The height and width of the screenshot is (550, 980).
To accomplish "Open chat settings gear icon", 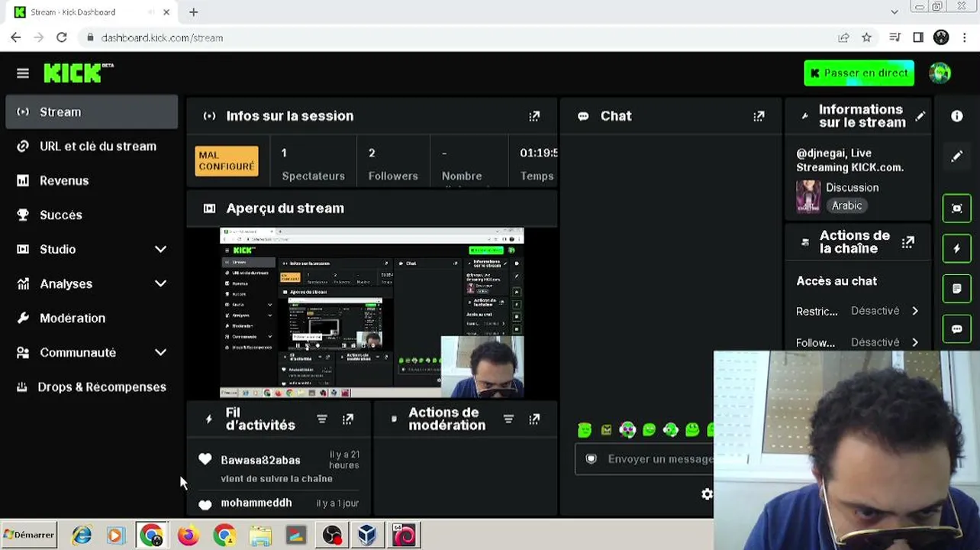I will (x=707, y=494).
